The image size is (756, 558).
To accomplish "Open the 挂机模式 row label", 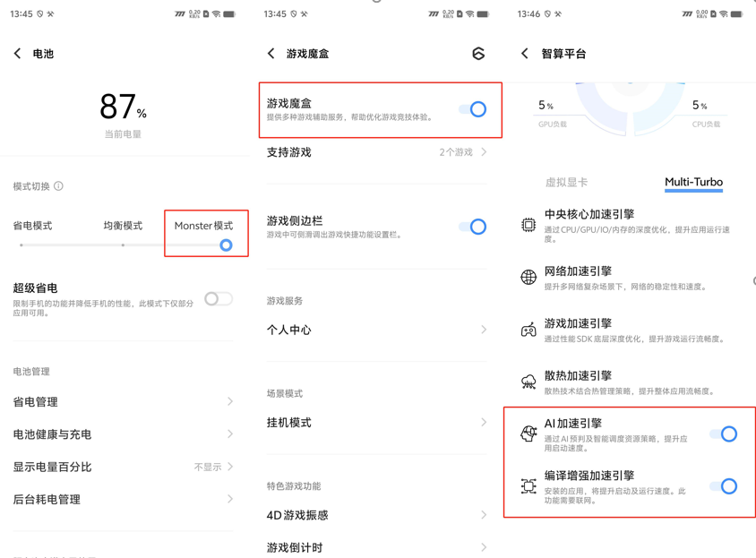I will point(288,423).
